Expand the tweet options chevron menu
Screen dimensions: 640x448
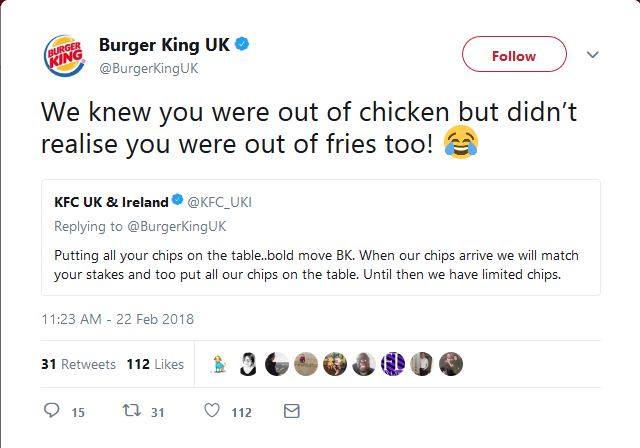(x=592, y=55)
